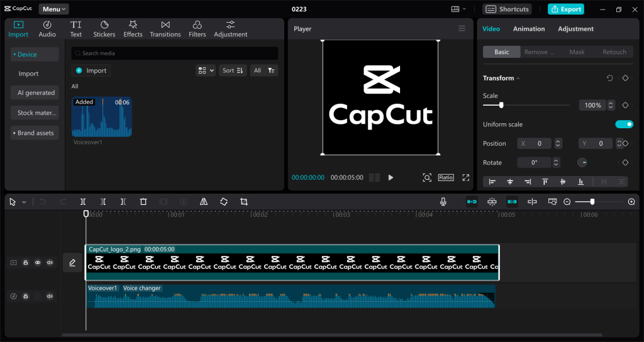Open the All filter dropdown
The height and width of the screenshot is (342, 644).
pyautogui.click(x=264, y=70)
